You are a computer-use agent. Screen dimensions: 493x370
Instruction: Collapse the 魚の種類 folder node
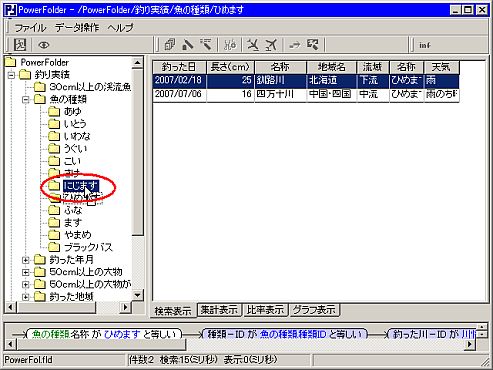(x=25, y=99)
